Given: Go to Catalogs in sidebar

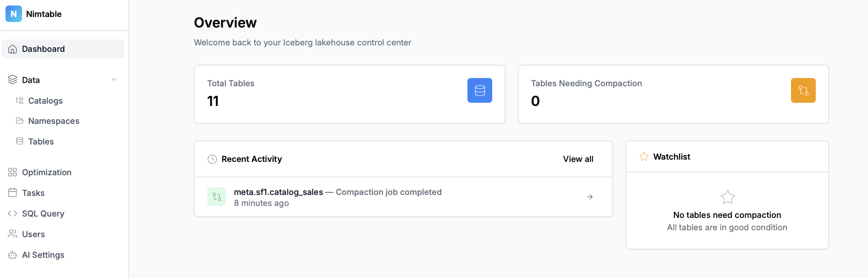Looking at the screenshot, I should 45,101.
